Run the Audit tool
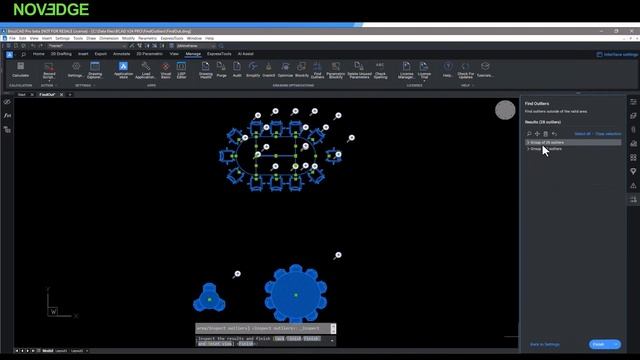Screen dimensions: 640x360 [x=237, y=69]
